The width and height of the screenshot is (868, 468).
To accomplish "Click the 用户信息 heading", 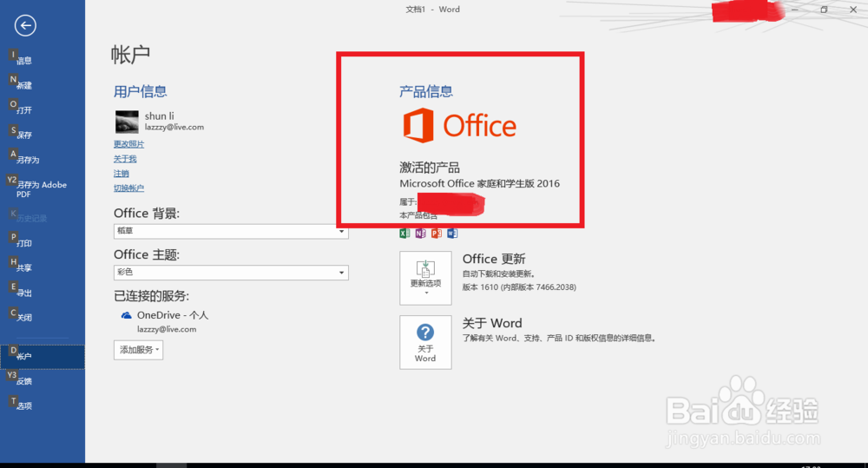I will (141, 91).
